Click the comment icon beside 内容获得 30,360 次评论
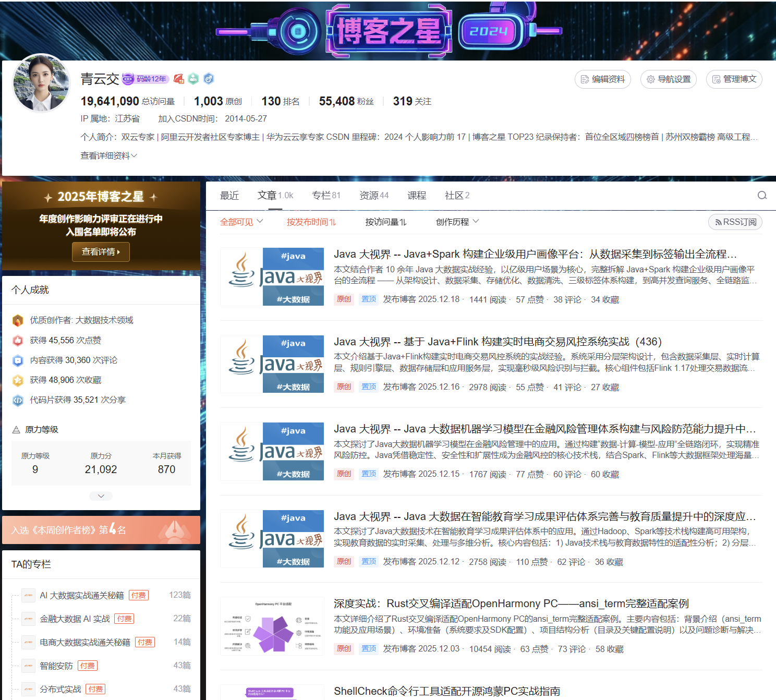Screen dimensions: 776x700 click(18, 360)
